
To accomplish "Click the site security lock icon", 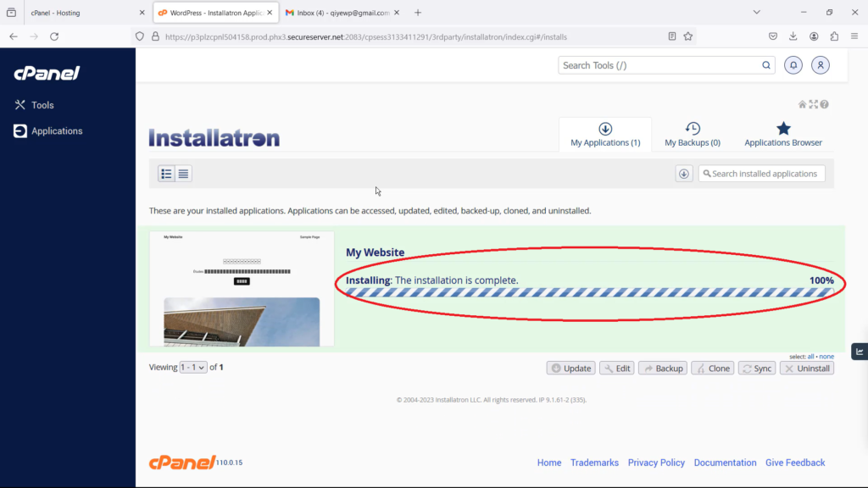I will point(156,36).
